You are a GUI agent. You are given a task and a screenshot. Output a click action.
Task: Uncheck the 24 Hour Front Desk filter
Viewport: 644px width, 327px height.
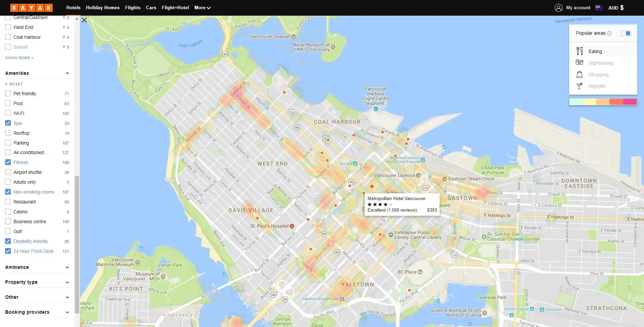[8, 251]
